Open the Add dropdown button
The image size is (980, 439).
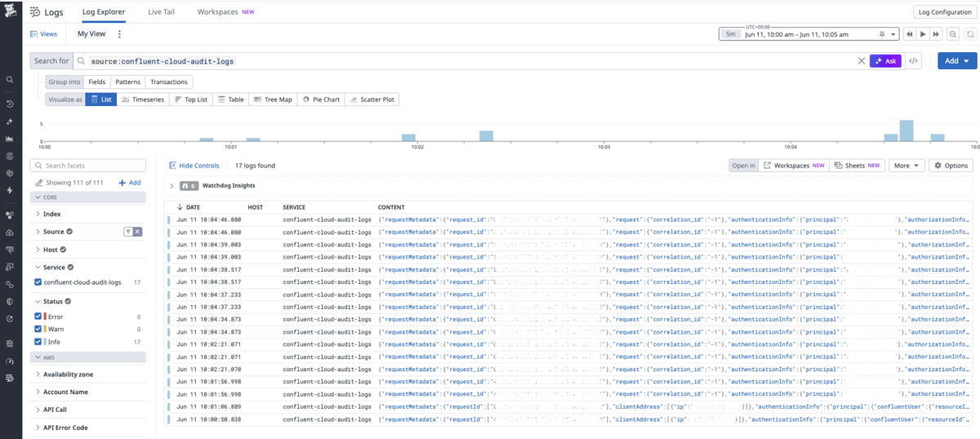tap(957, 61)
